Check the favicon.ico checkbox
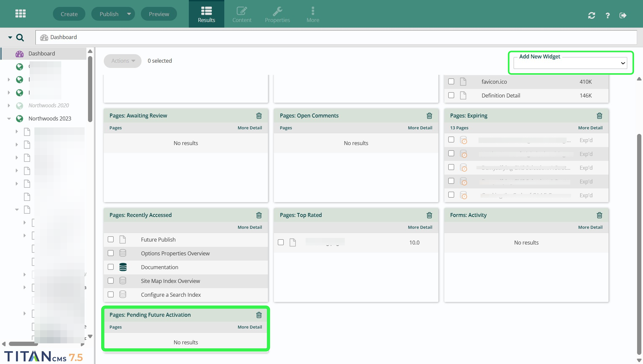643x364 pixels. (451, 81)
